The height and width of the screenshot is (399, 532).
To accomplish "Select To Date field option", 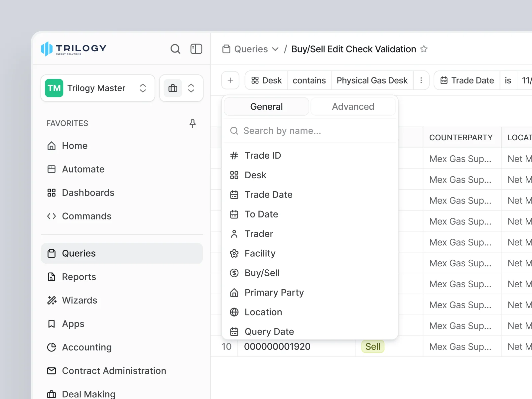I will point(310,214).
